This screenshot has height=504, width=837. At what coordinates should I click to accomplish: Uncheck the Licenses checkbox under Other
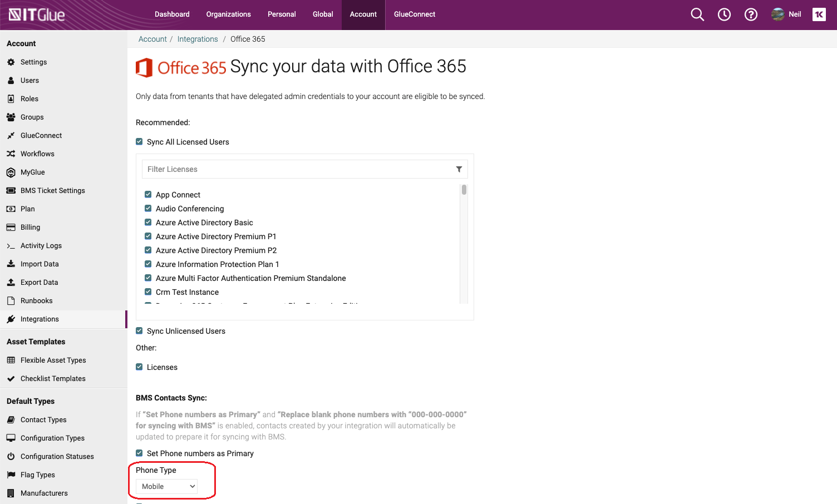tap(139, 367)
